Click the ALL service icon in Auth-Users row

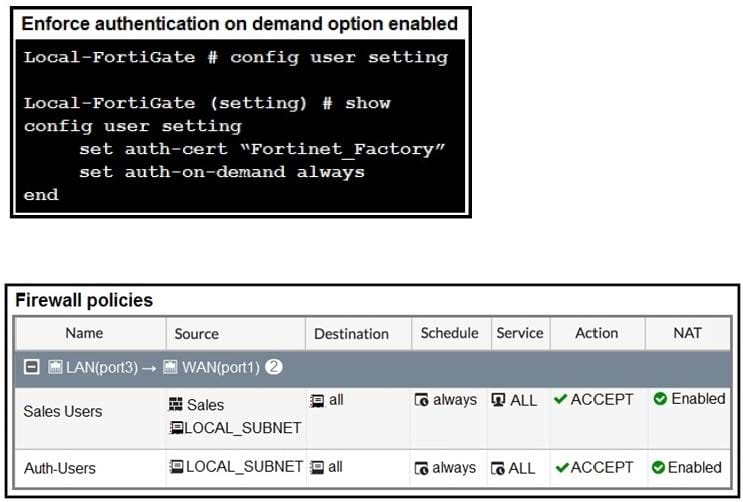tap(498, 468)
